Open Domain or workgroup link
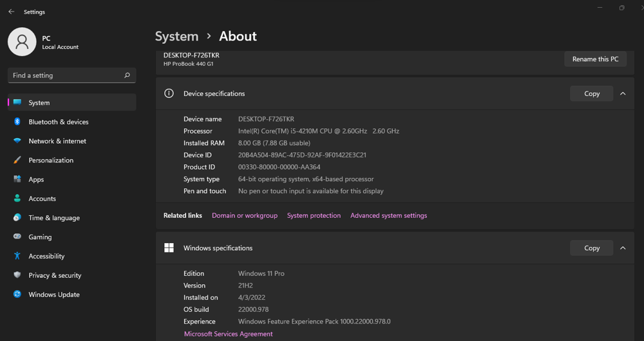 click(x=244, y=215)
